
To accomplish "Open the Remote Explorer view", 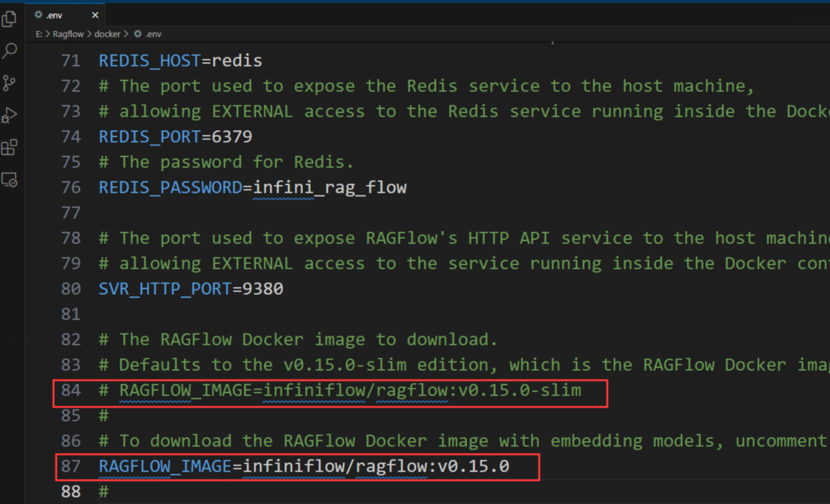I will click(10, 180).
